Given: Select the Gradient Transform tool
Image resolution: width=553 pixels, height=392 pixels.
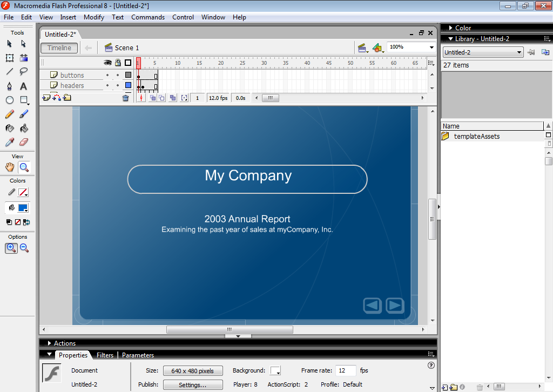Looking at the screenshot, I should pyautogui.click(x=24, y=58).
